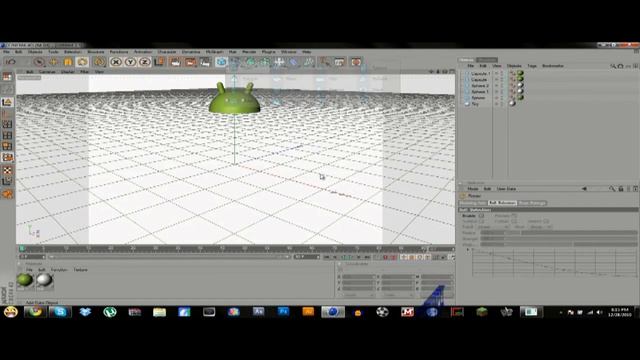The height and width of the screenshot is (360, 640).
Task: Open the File menu in main menu bar
Action: (x=6, y=52)
